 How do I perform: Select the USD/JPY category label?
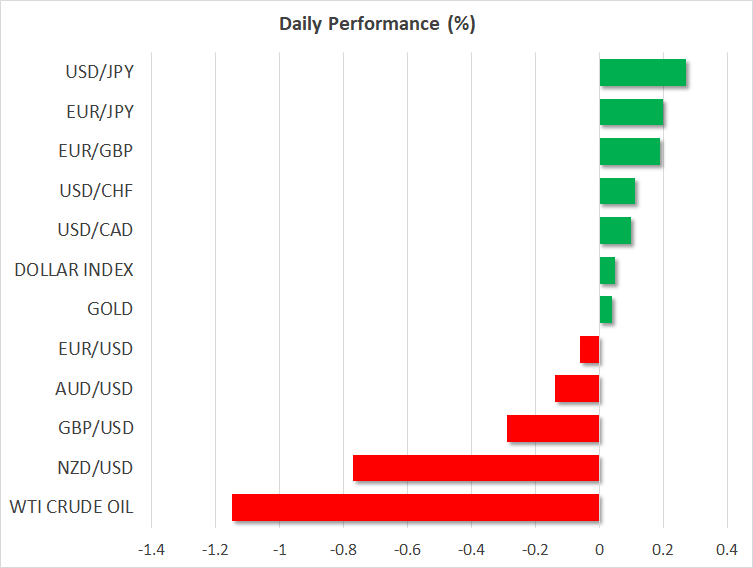[x=103, y=72]
